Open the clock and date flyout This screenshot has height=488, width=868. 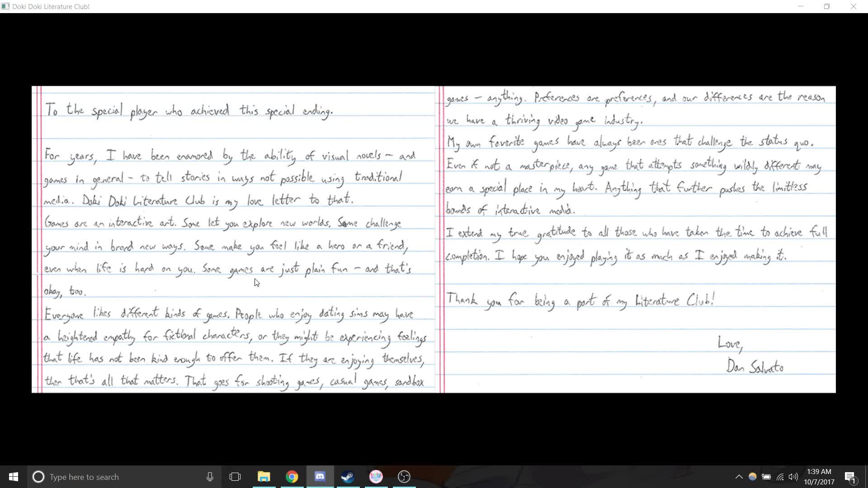click(x=819, y=477)
